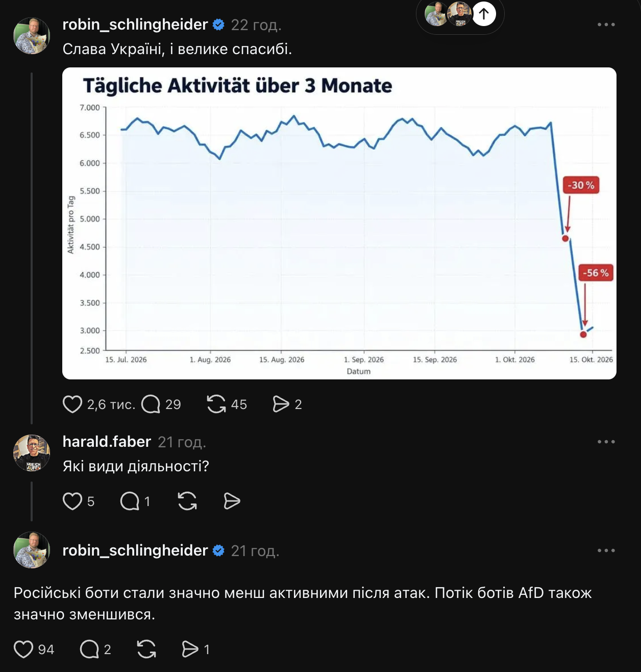The height and width of the screenshot is (672, 641).
Task: Like robin_schlingheider's chart post with 2,6 тис. likes
Action: pos(72,404)
